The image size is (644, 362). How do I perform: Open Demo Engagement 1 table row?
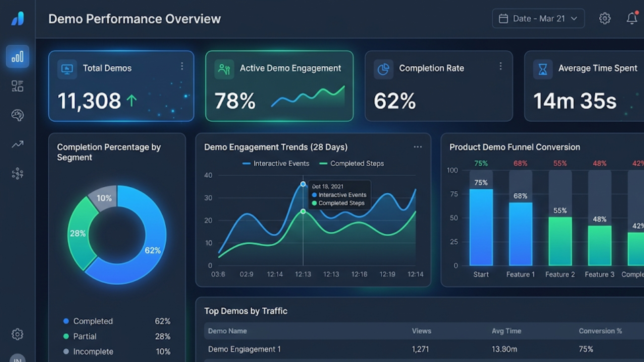(244, 349)
